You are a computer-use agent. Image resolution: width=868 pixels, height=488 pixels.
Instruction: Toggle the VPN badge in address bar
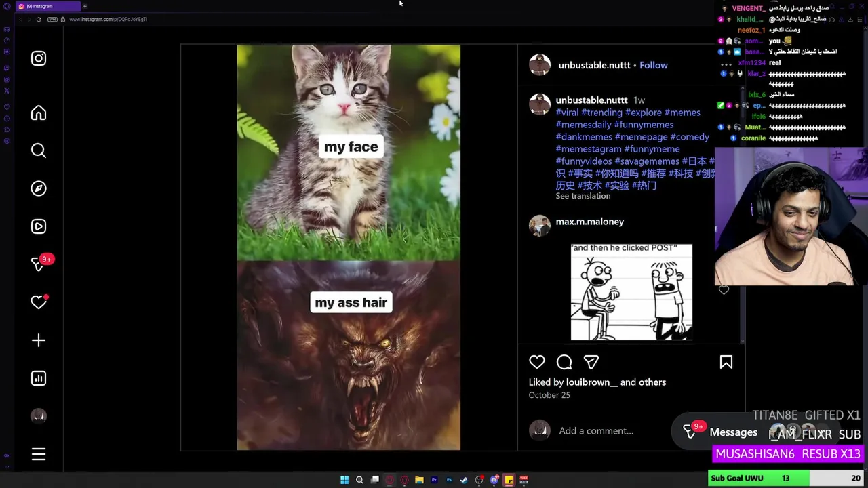coord(52,19)
